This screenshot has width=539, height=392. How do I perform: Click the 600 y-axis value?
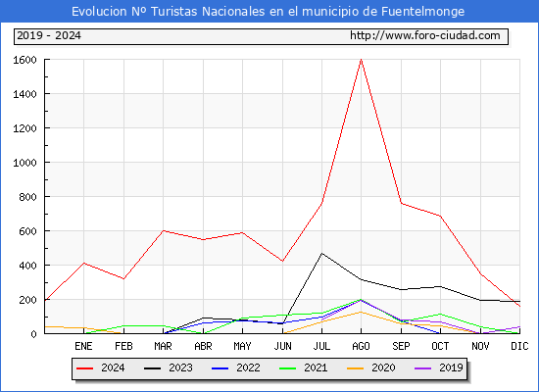[x=27, y=231]
